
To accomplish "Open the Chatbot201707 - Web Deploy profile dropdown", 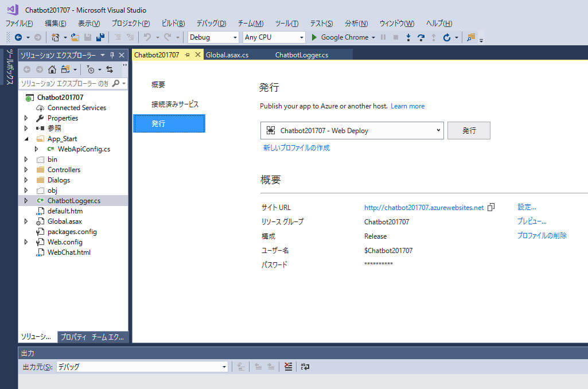I will pyautogui.click(x=352, y=131).
